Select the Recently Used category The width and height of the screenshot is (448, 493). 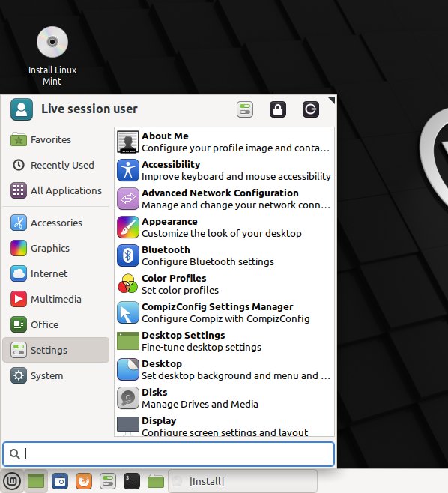[56, 165]
